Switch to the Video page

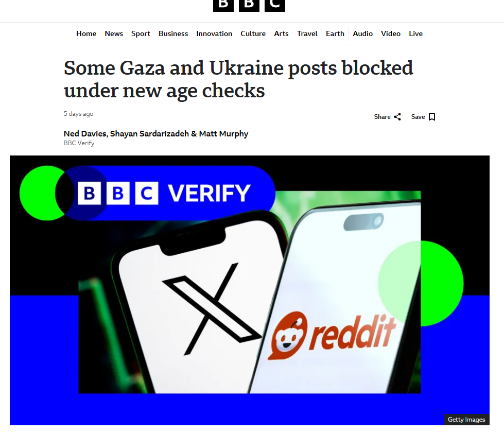click(x=391, y=33)
